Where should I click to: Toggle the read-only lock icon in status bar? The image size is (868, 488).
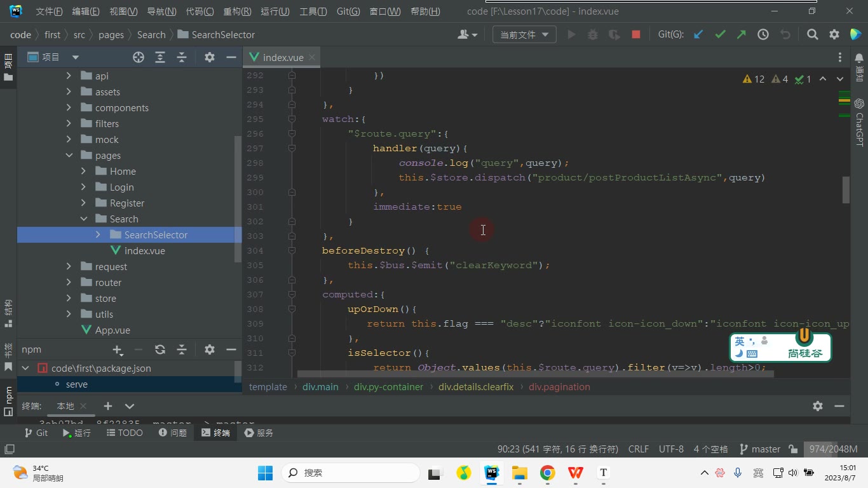click(x=793, y=449)
